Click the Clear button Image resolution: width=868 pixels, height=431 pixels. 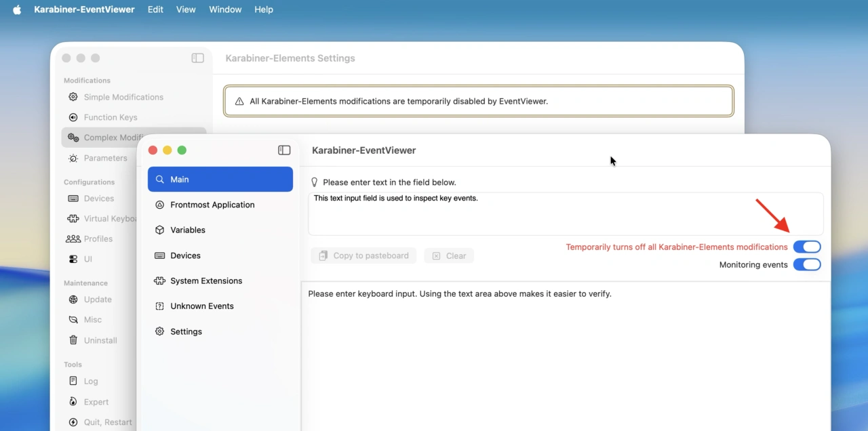tap(449, 255)
